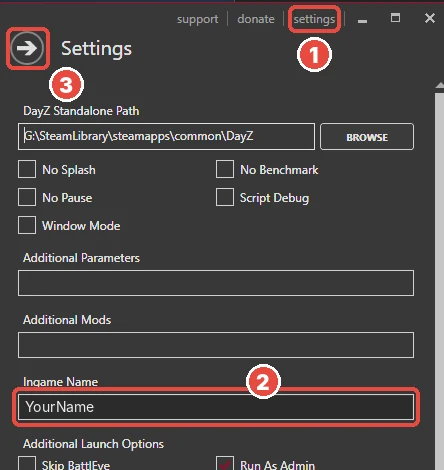444x470 pixels.
Task: Minimize the launcher window
Action: [362, 21]
